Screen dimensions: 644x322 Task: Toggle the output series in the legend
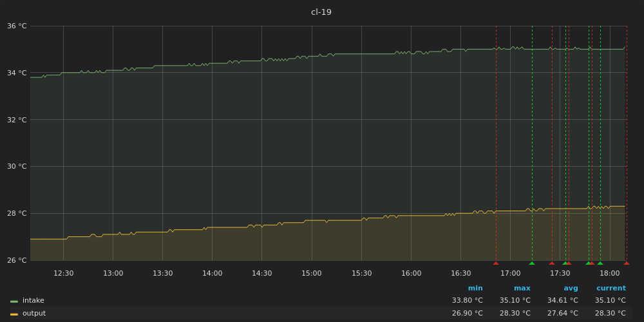34,314
